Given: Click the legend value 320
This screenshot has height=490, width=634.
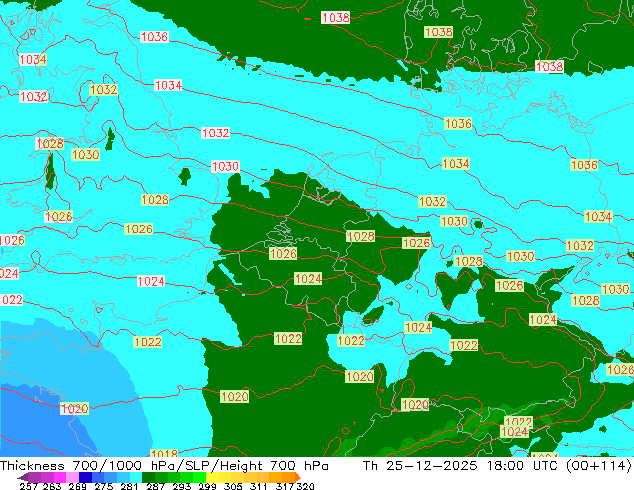Looking at the screenshot, I should pyautogui.click(x=304, y=486).
